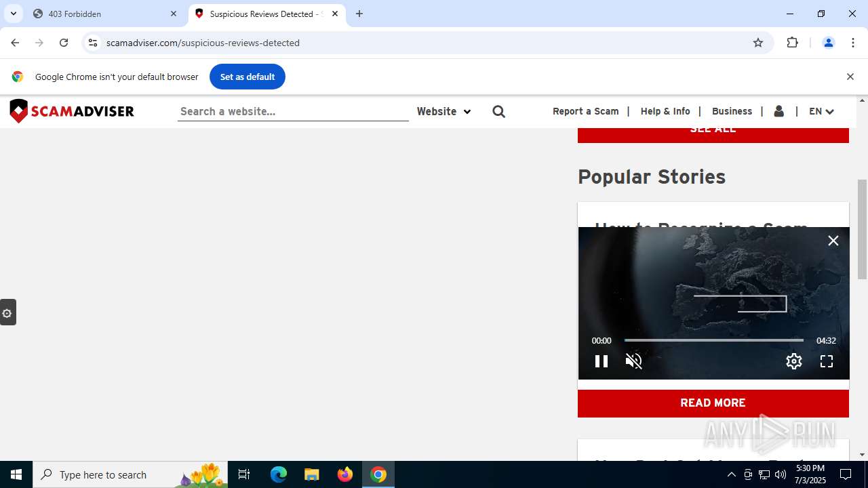868x488 pixels.
Task: Open Windows notification center
Action: [x=846, y=474]
